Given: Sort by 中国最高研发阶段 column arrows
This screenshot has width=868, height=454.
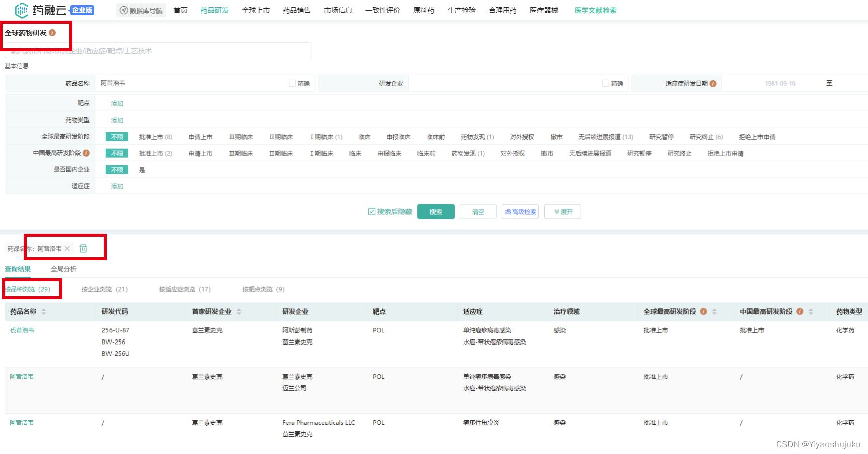Looking at the screenshot, I should (811, 312).
